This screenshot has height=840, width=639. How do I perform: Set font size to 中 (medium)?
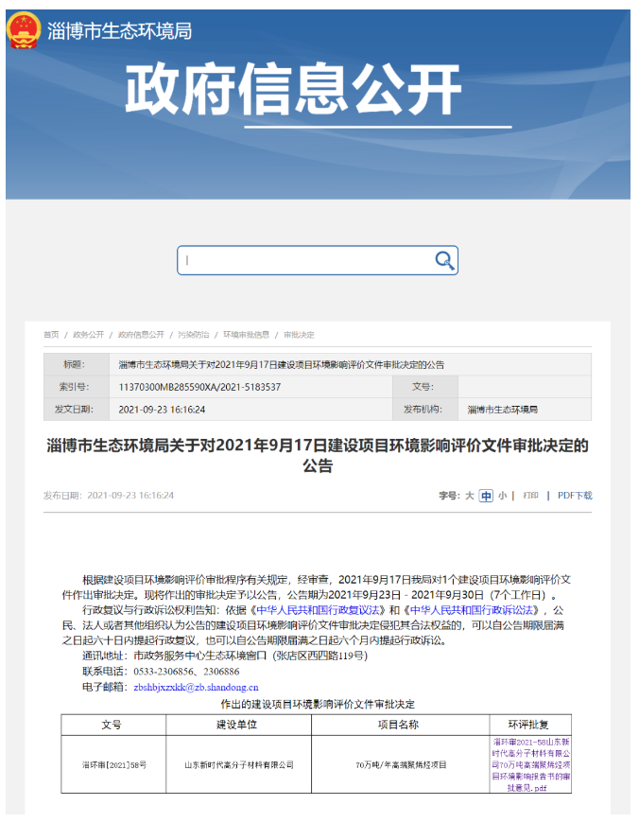click(486, 496)
